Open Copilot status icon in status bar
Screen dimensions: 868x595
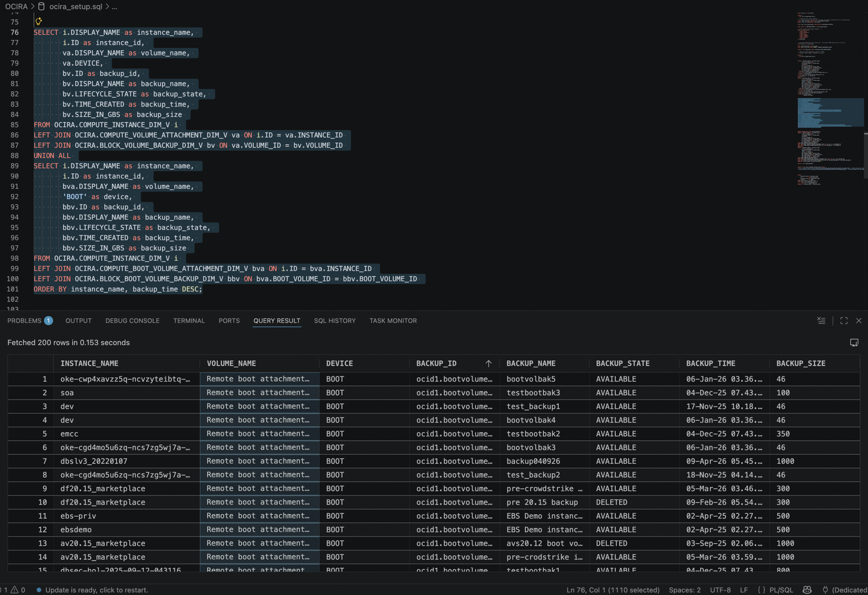click(x=807, y=590)
